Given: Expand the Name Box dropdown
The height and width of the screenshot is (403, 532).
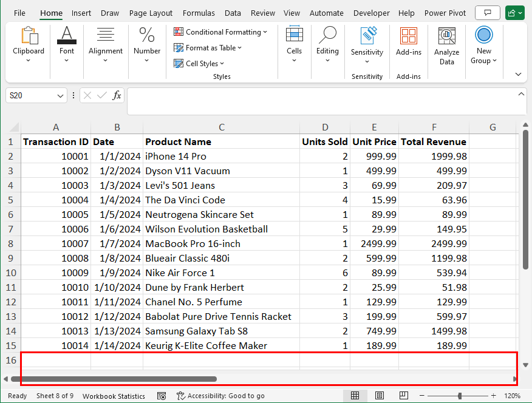Looking at the screenshot, I should (x=60, y=96).
